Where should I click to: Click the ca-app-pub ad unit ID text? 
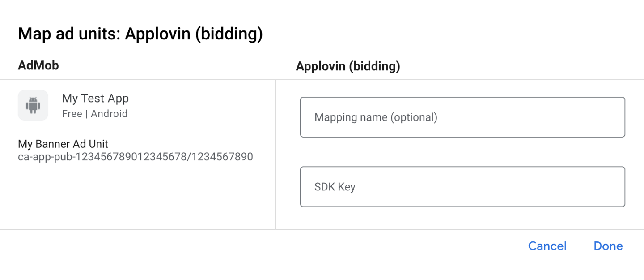[x=135, y=156]
